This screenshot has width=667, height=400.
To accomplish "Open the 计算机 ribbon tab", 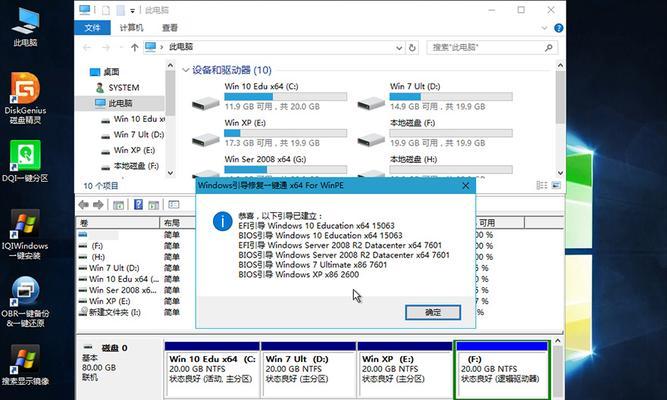I will coord(131,28).
